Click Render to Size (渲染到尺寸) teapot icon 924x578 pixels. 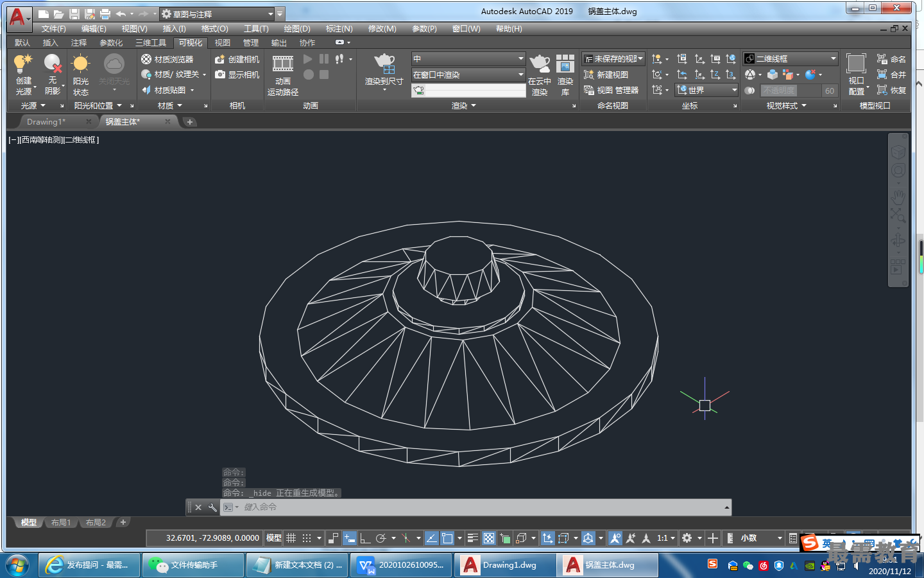[x=384, y=64]
